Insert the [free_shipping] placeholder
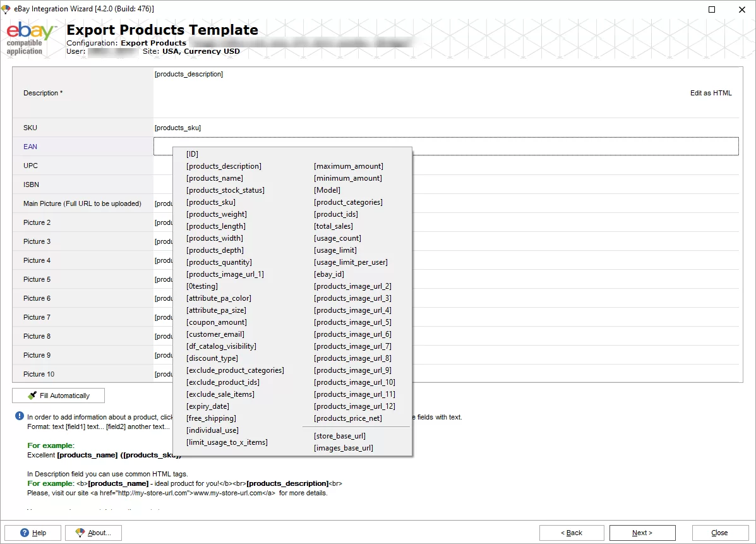 211,418
